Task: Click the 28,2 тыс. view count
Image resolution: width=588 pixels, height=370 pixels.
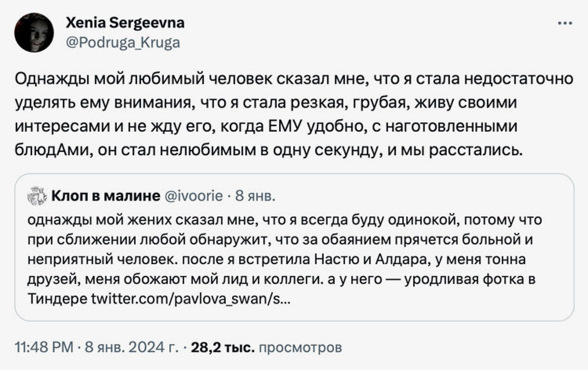Action: (222, 347)
